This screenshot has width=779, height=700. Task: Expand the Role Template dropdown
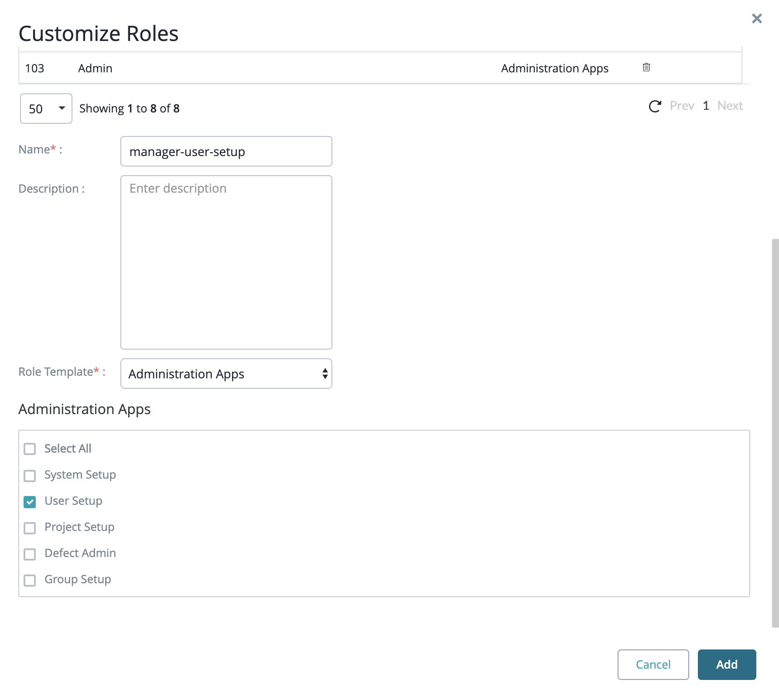226,374
